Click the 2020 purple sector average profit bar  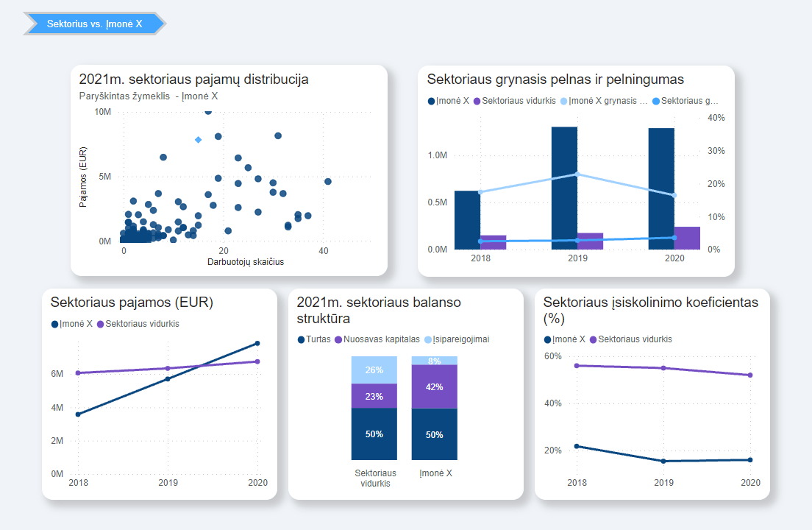687,238
